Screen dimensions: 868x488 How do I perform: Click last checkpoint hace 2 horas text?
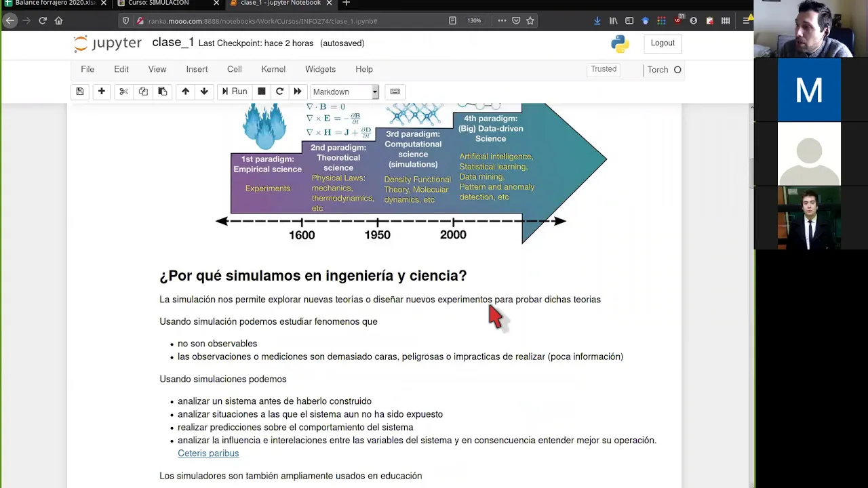point(256,43)
